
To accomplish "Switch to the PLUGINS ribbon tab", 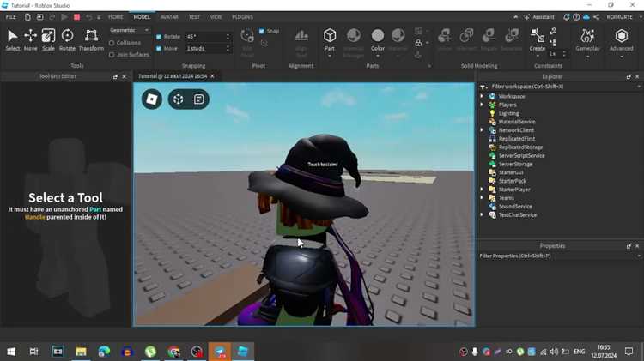I will coord(242,17).
